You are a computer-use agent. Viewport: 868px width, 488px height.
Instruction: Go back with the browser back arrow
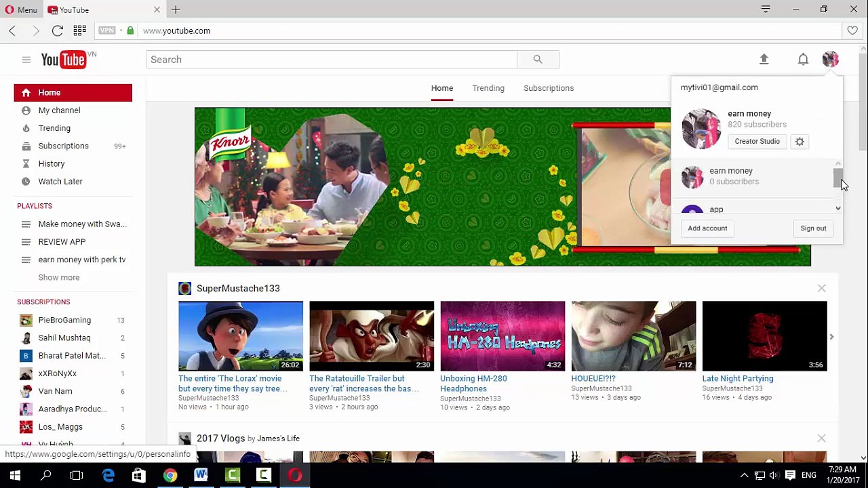12,30
